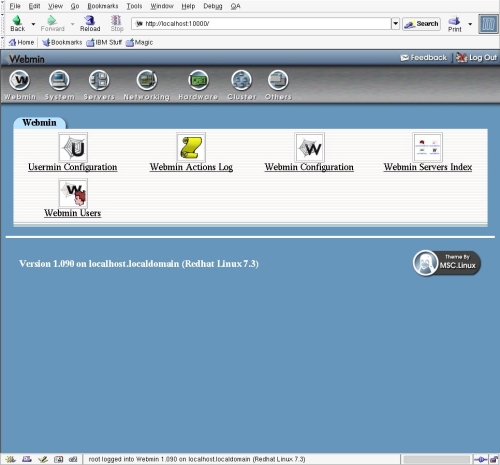
Task: Click the Address Book status bar icon
Action: pos(58,459)
